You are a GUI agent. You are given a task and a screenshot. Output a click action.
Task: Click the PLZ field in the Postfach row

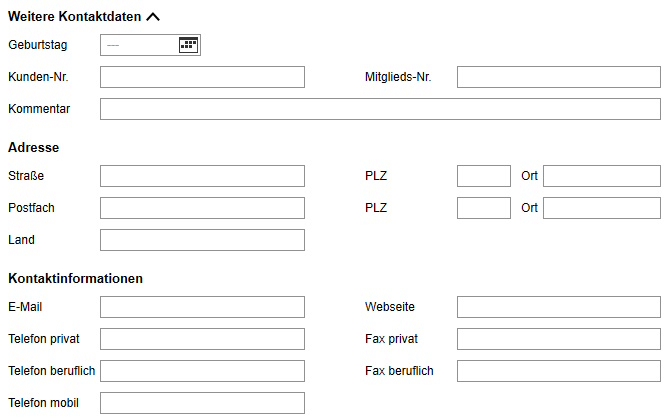(x=484, y=208)
